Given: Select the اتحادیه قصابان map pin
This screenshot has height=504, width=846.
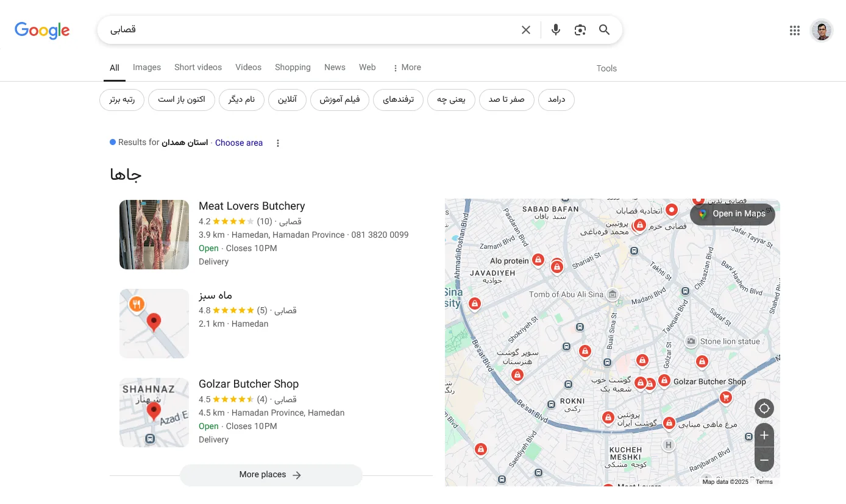Looking at the screenshot, I should coord(671,210).
